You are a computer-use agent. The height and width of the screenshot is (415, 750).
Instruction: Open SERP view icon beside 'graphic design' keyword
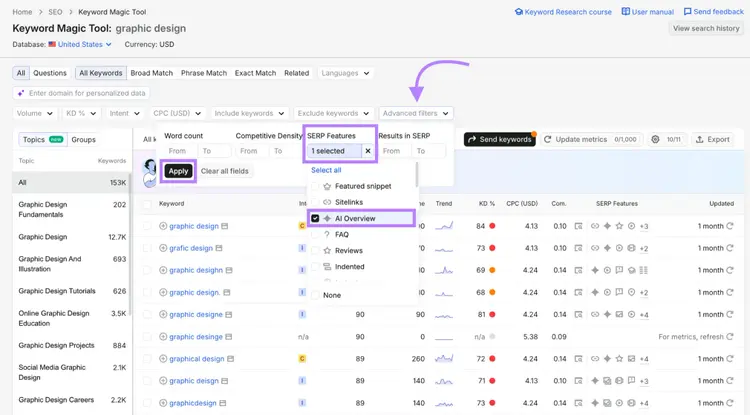pyautogui.click(x=225, y=226)
